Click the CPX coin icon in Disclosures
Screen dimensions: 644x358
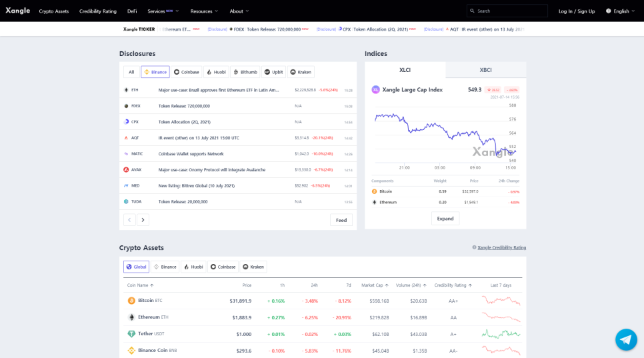(126, 122)
